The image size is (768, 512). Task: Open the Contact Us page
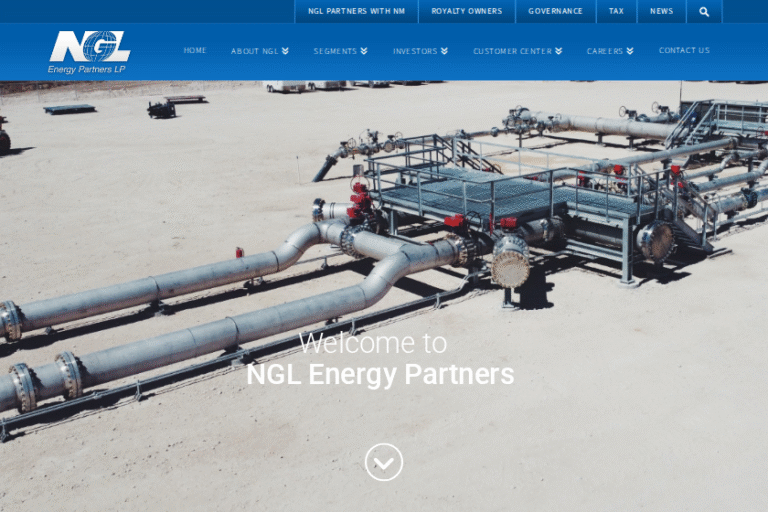pyautogui.click(x=684, y=50)
